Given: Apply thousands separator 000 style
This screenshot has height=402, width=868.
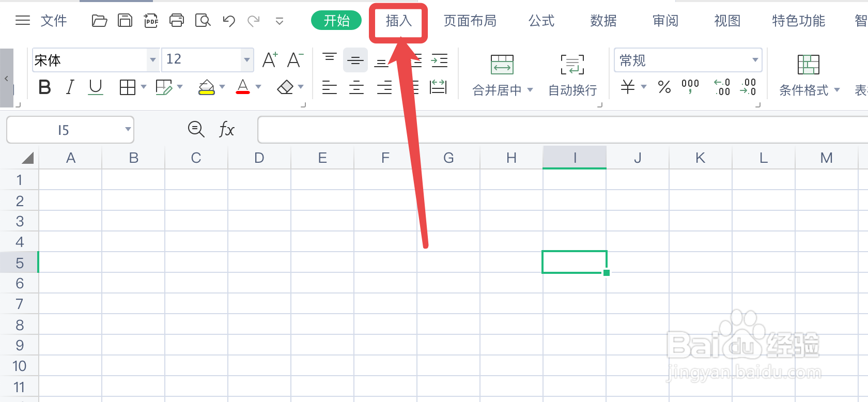Looking at the screenshot, I should pyautogui.click(x=690, y=87).
